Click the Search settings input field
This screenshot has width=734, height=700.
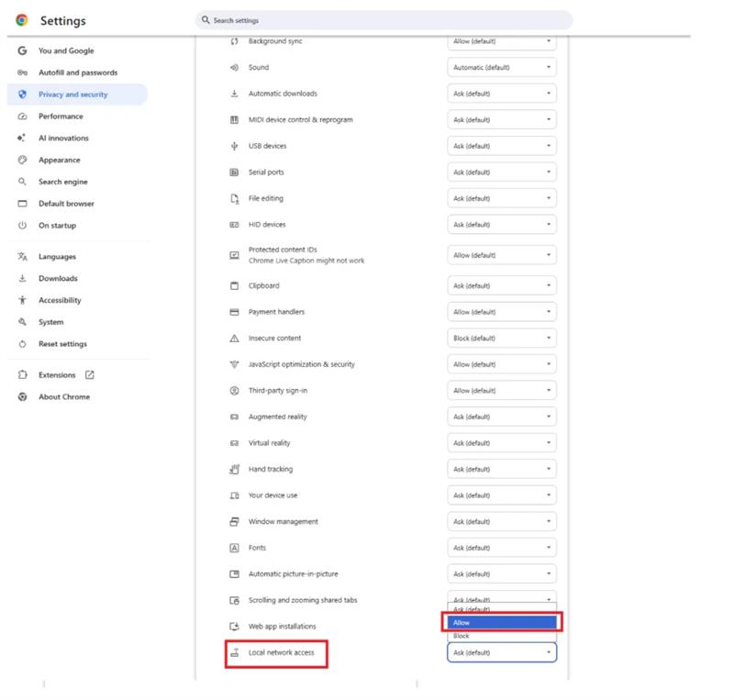384,20
